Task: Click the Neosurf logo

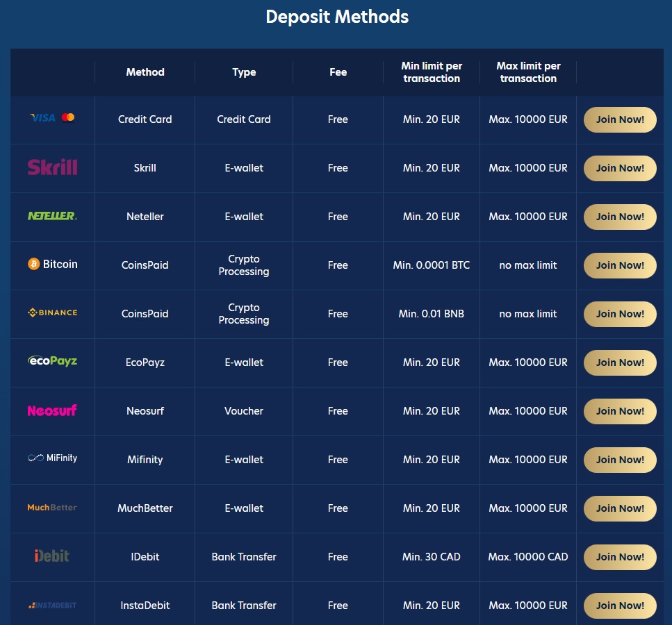Action: click(52, 410)
